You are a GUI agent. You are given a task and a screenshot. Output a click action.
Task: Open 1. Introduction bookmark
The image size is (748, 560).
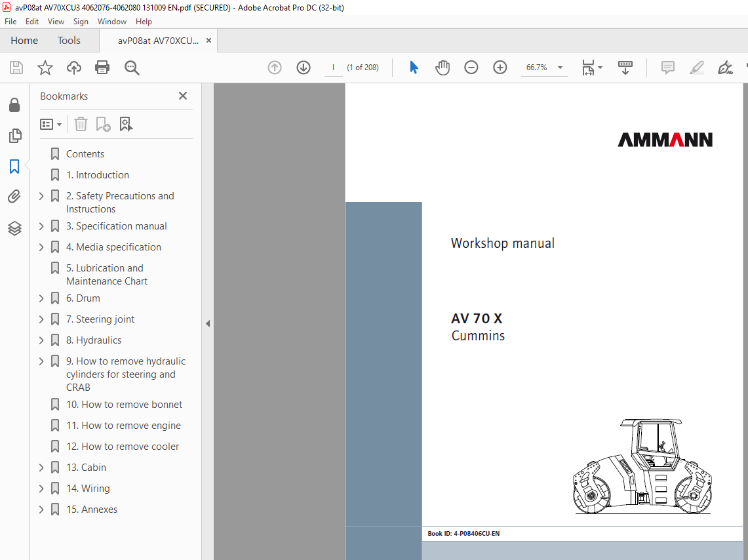(97, 175)
